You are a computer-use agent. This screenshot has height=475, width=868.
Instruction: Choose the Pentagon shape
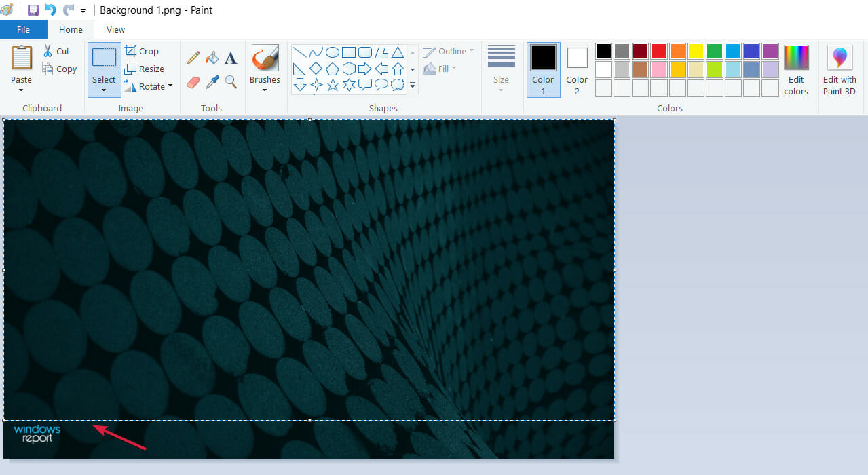pos(333,69)
